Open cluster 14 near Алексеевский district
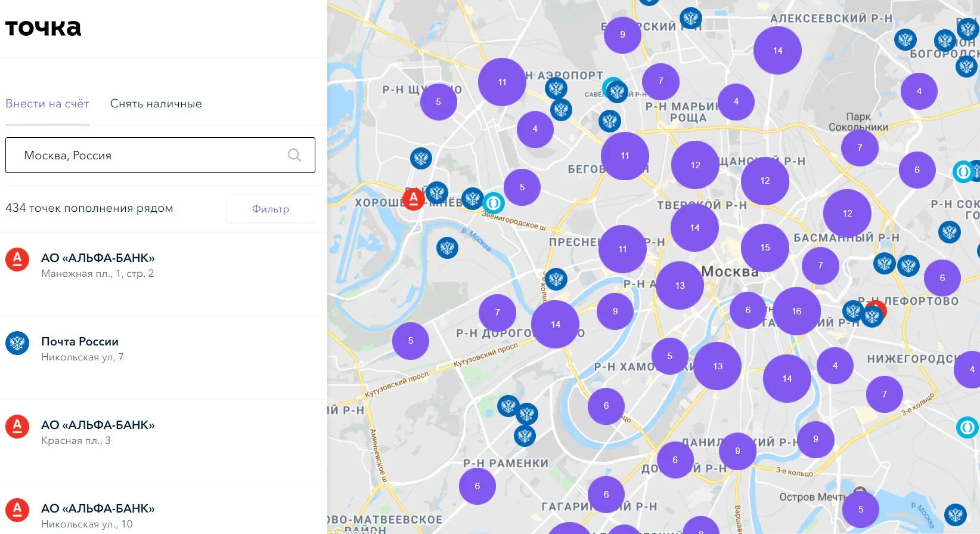The height and width of the screenshot is (534, 980). click(777, 51)
